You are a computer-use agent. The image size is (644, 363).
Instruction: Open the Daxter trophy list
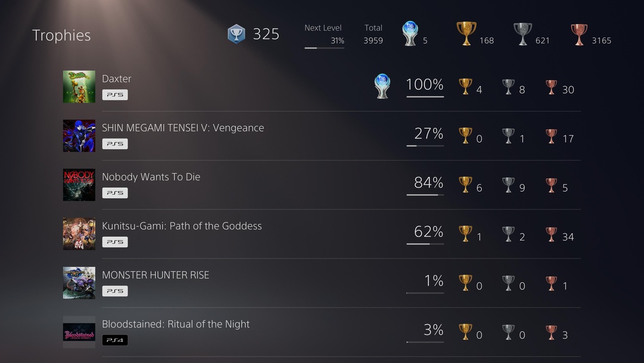[x=117, y=79]
